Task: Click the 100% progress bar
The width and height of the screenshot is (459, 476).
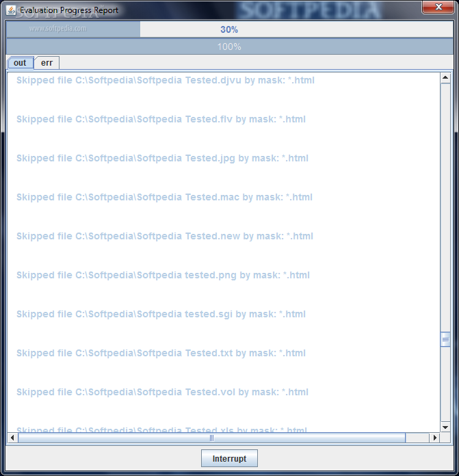Action: tap(230, 47)
